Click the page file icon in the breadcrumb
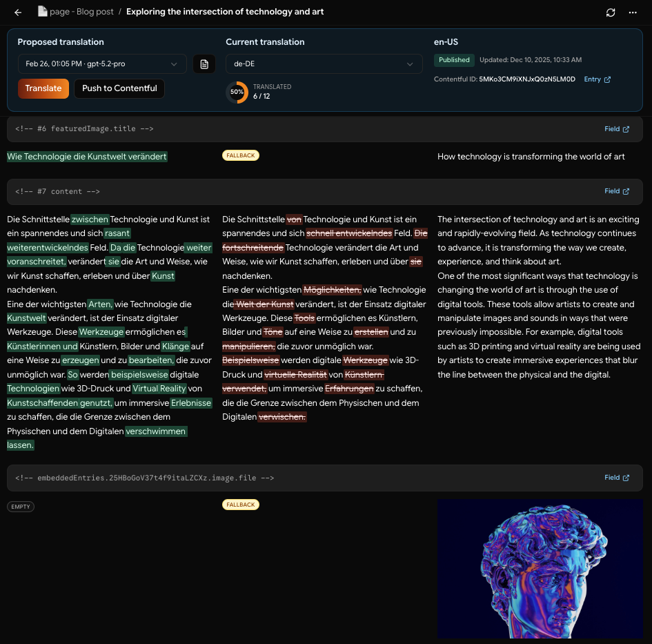Screen dimensions: 652x644 point(42,11)
